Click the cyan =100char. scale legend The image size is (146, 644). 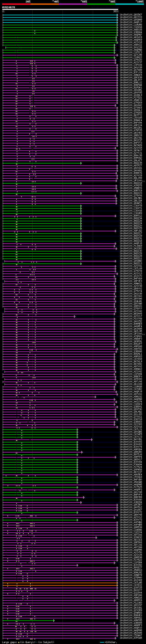(x=108, y=642)
